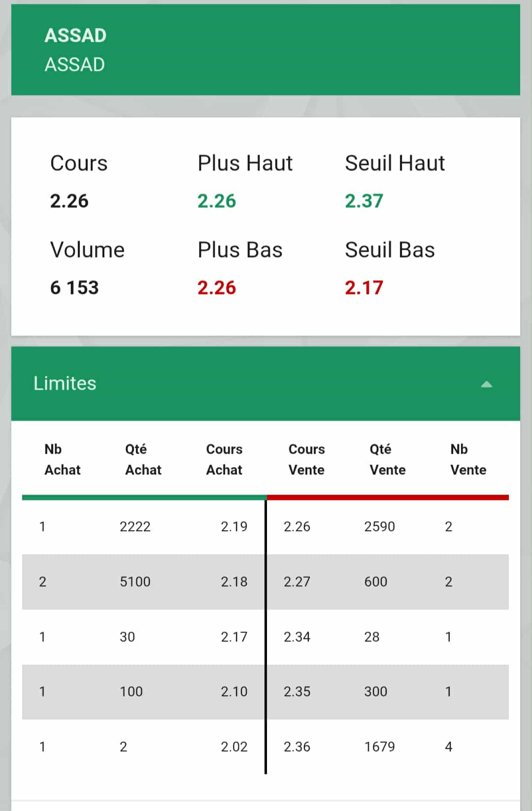
Task: Tap the buy quantity 5100 cell
Action: (135, 582)
